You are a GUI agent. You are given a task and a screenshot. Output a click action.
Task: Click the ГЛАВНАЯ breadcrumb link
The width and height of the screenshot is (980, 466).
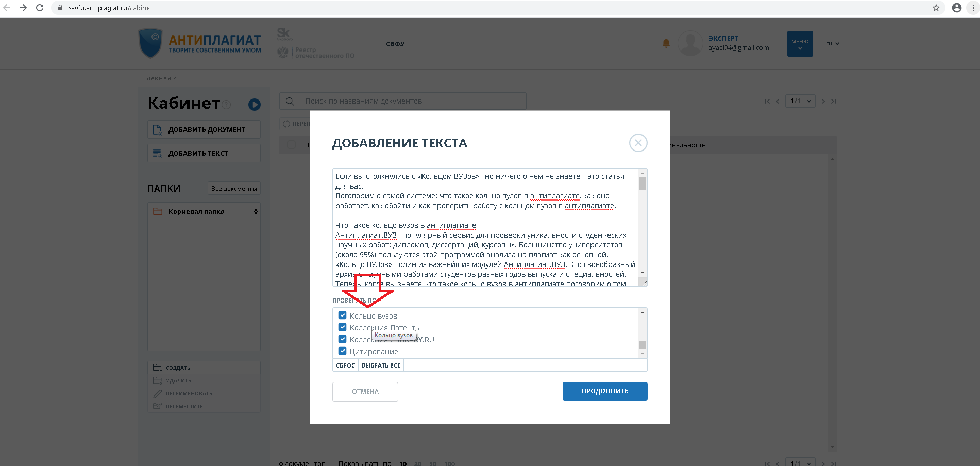(x=157, y=78)
